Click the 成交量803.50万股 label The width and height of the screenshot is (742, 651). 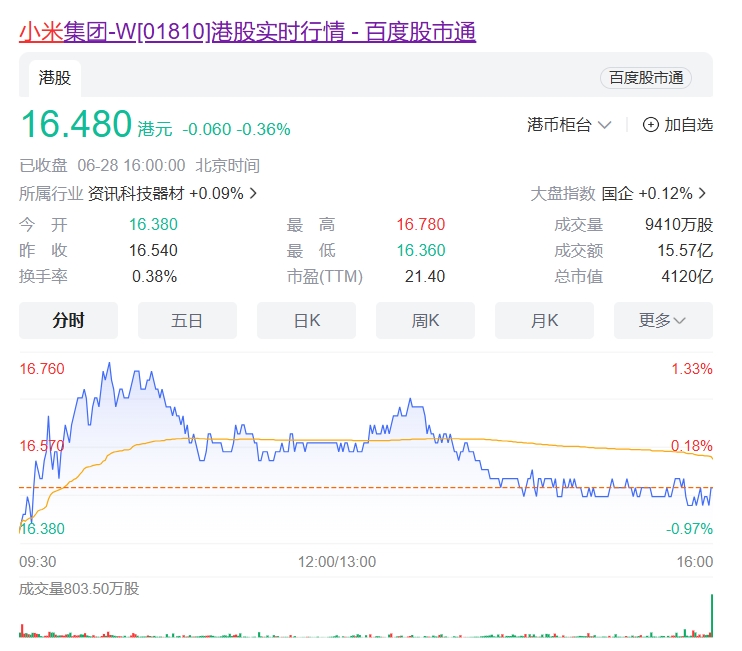79,589
